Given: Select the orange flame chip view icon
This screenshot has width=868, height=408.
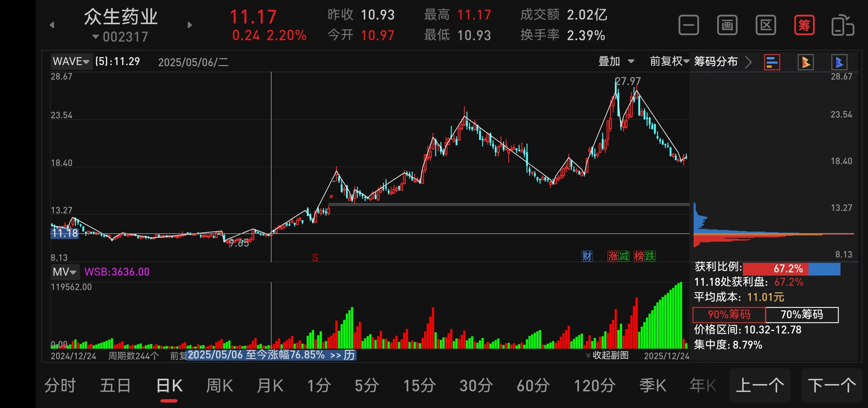Looking at the screenshot, I should (x=805, y=62).
